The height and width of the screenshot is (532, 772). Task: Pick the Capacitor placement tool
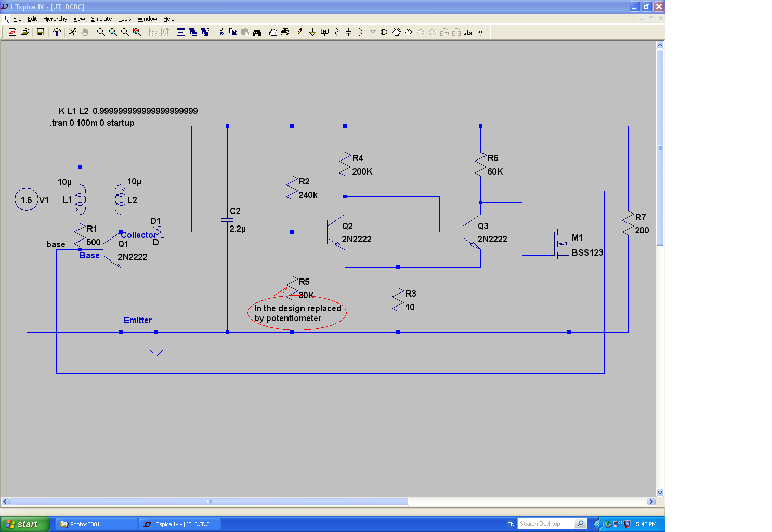pos(348,32)
